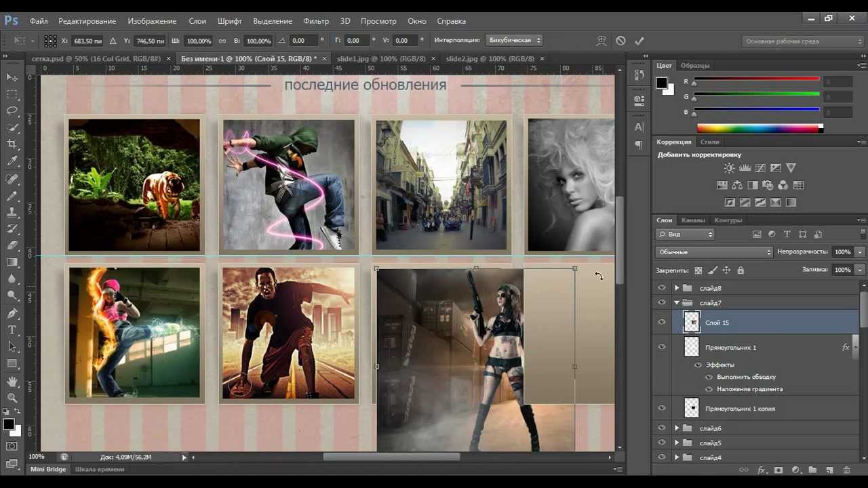Select the Horizontal Type tool

12,330
